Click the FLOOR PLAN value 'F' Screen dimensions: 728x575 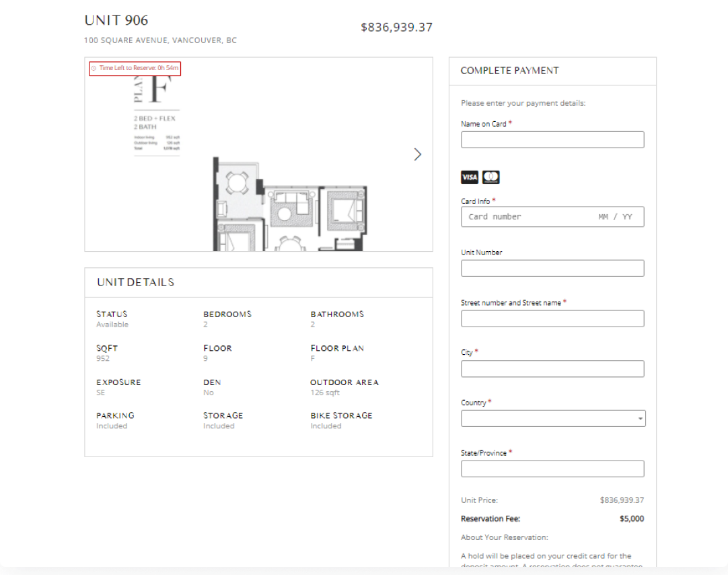(x=312, y=359)
